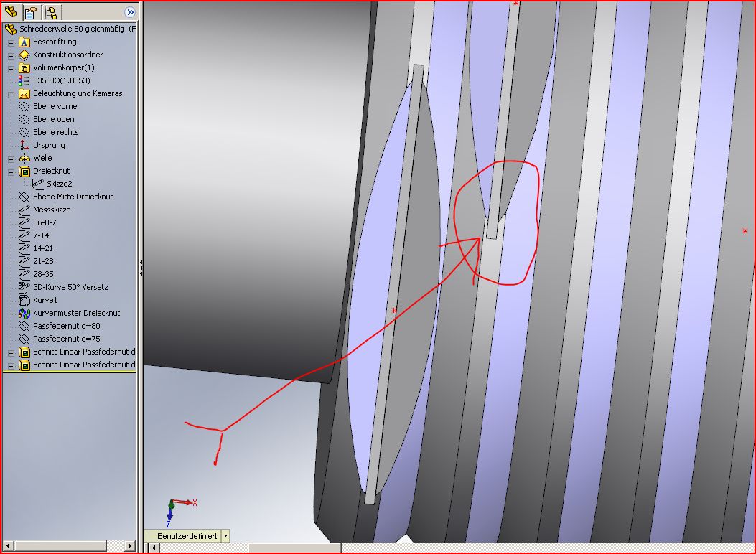Click the Volumenkörper(1) solid body icon
This screenshot has width=756, height=554.
[x=24, y=68]
